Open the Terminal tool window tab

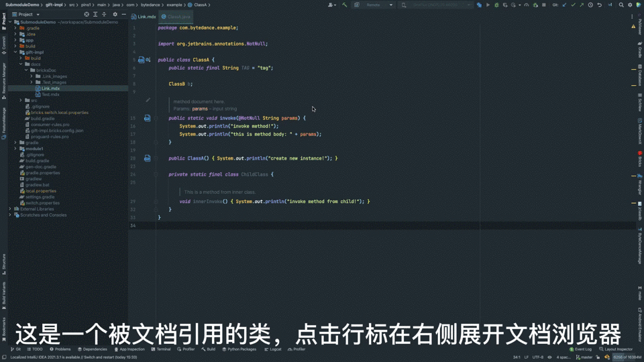click(160, 349)
